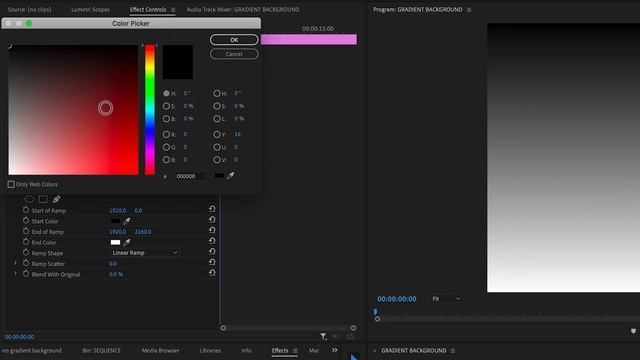Viewport: 640px width, 360px height.
Task: Enable the Only Web Colors checkbox
Action: (x=11, y=184)
